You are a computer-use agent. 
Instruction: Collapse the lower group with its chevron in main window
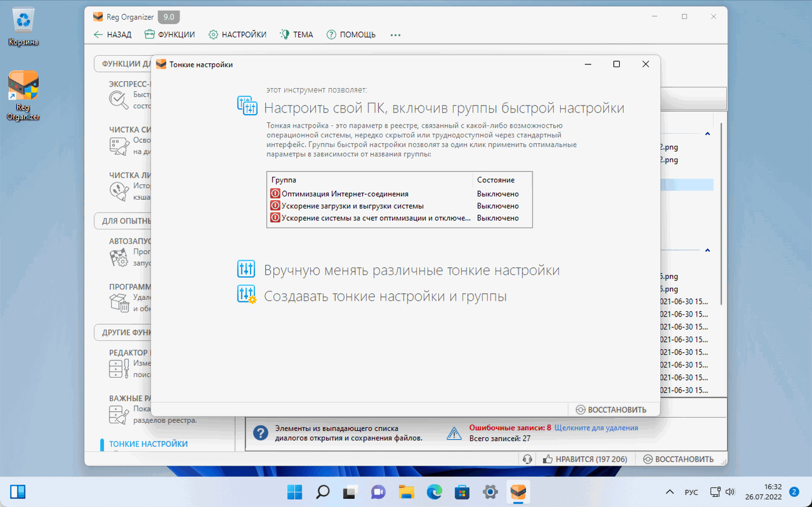point(708,250)
